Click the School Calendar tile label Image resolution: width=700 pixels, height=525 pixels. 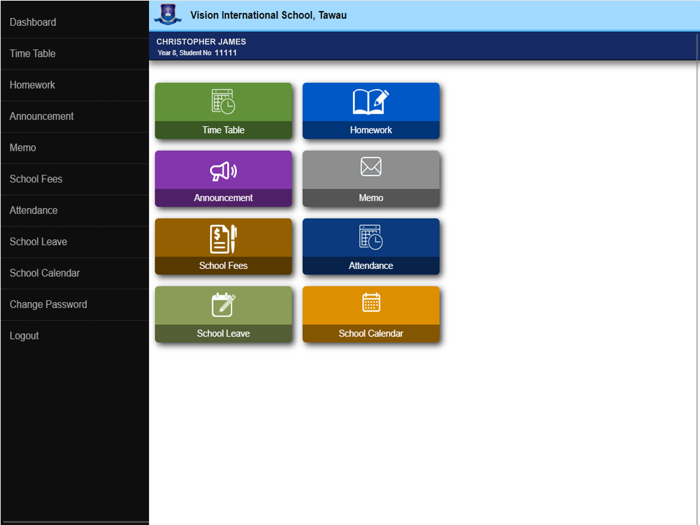point(371,333)
